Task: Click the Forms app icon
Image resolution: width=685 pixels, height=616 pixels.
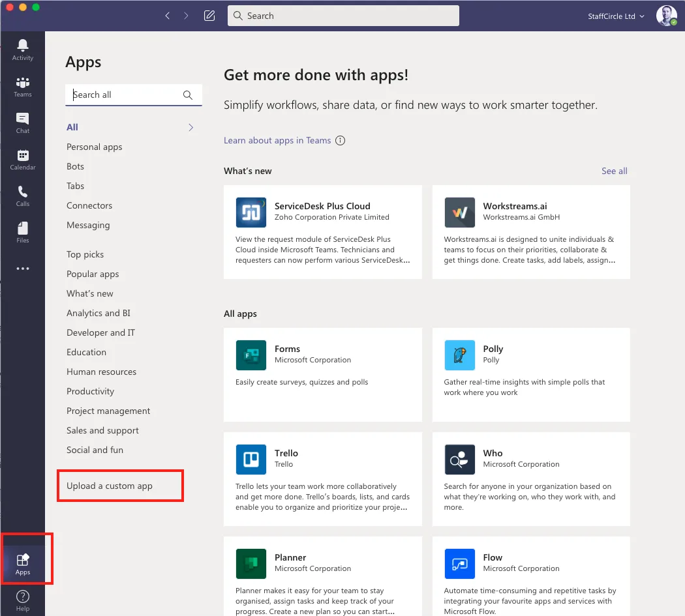Action: tap(251, 355)
